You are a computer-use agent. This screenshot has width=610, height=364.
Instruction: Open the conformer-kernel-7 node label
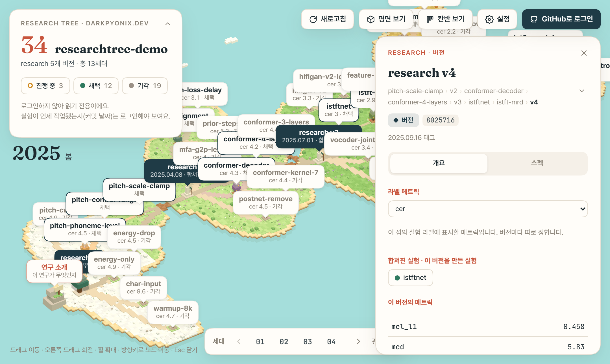pos(286,176)
